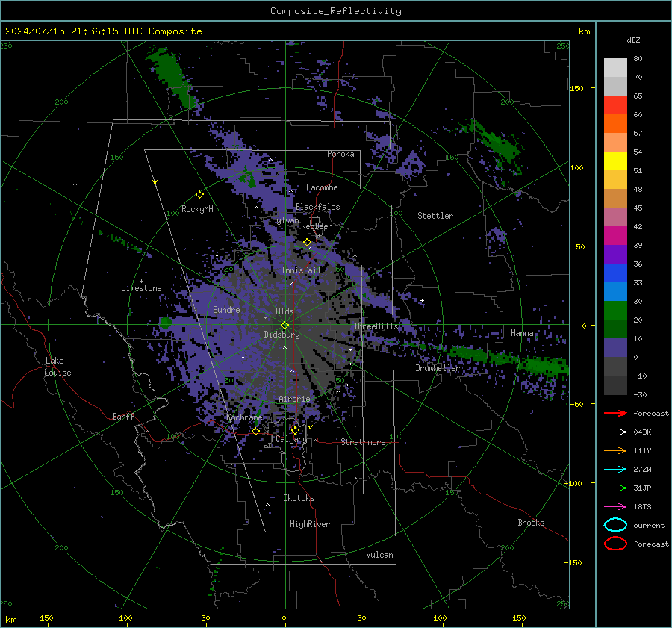Select the red 60-65 dBZ legend swatch
Viewport: 672px width, 628px height.
pos(615,105)
